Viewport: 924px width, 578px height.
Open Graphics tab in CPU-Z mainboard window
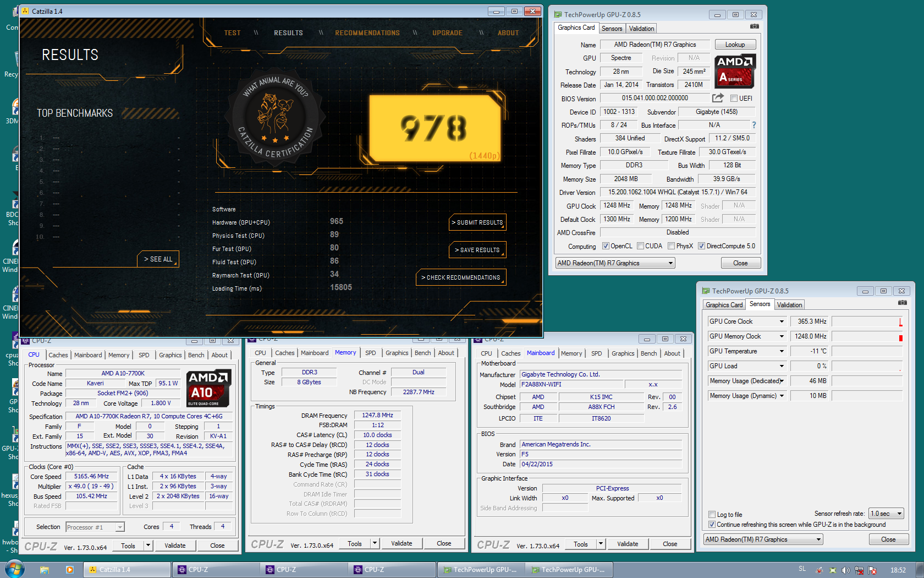(x=623, y=353)
